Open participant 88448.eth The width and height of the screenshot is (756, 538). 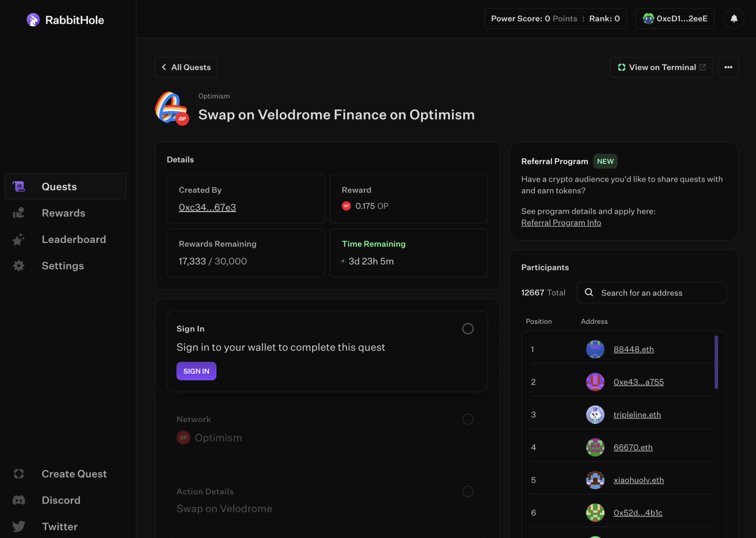click(634, 349)
